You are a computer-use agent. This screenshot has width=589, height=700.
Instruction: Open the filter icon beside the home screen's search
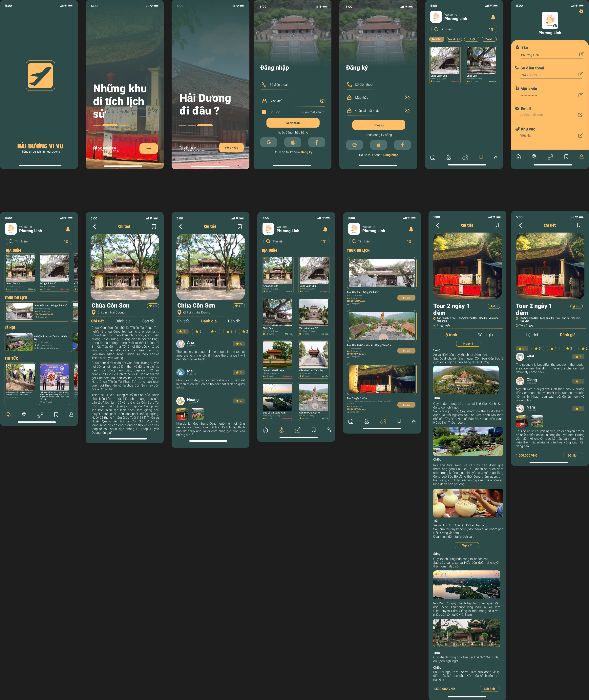pyautogui.click(x=67, y=241)
